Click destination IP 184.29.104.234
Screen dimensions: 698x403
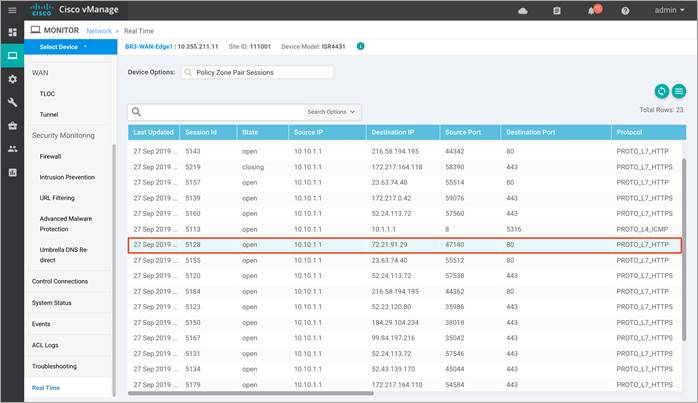point(395,322)
